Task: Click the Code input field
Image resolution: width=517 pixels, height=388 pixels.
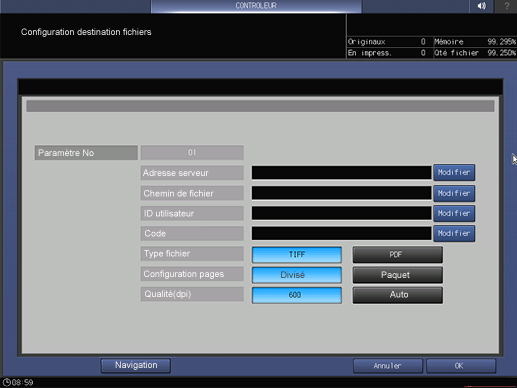Action: coord(341,233)
